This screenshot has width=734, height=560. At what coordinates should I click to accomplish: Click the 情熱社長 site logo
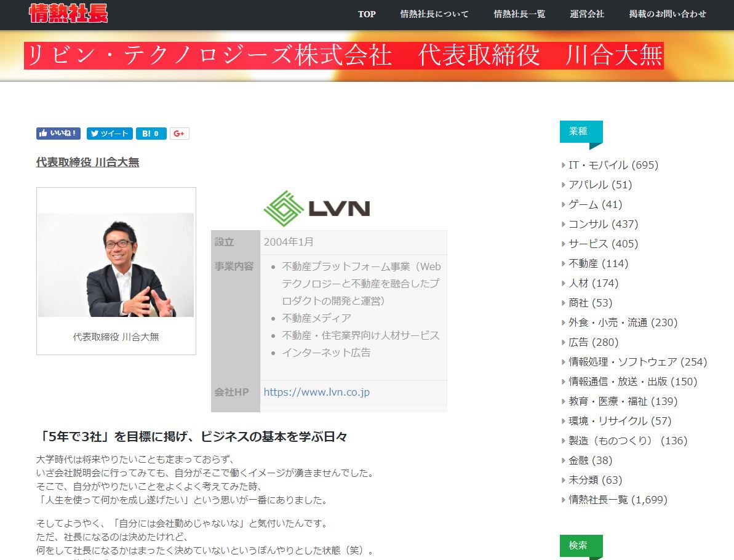pos(68,14)
